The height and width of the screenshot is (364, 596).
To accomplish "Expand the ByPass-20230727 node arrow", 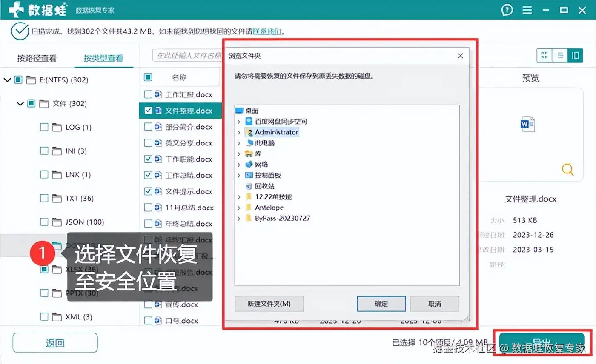I will tap(239, 218).
